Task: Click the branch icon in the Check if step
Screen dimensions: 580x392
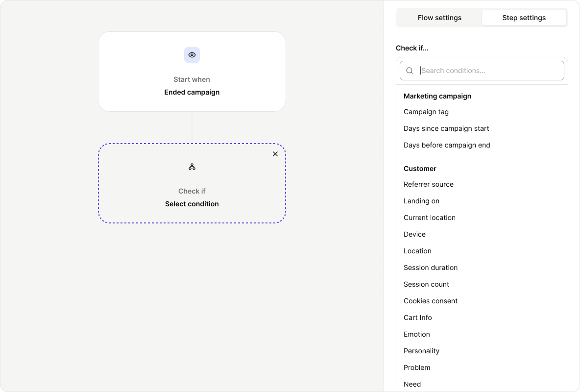Action: coord(192,167)
